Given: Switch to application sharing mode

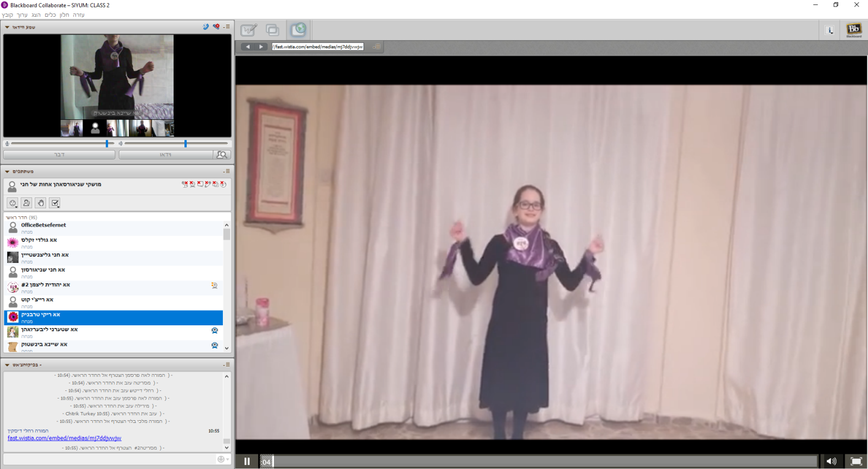Looking at the screenshot, I should pos(272,30).
